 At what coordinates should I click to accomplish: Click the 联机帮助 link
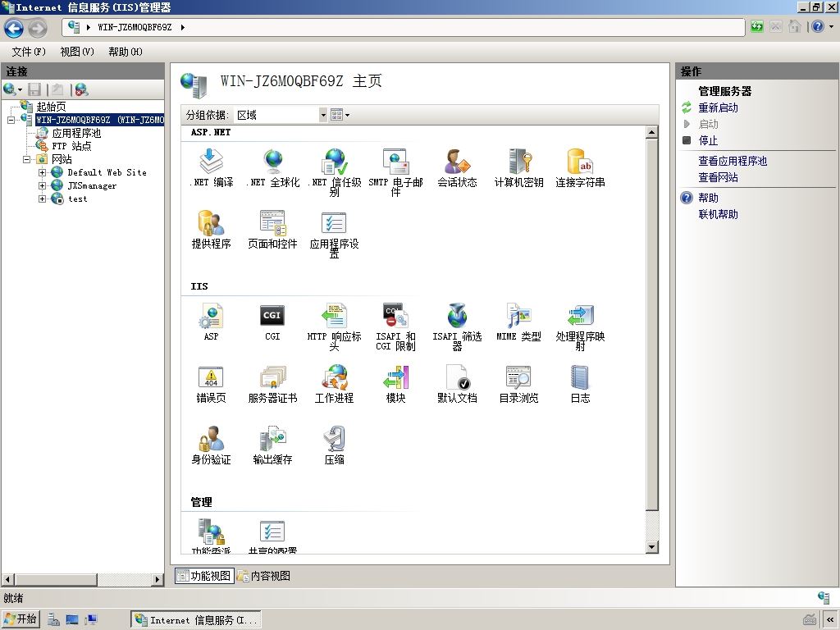pos(718,214)
